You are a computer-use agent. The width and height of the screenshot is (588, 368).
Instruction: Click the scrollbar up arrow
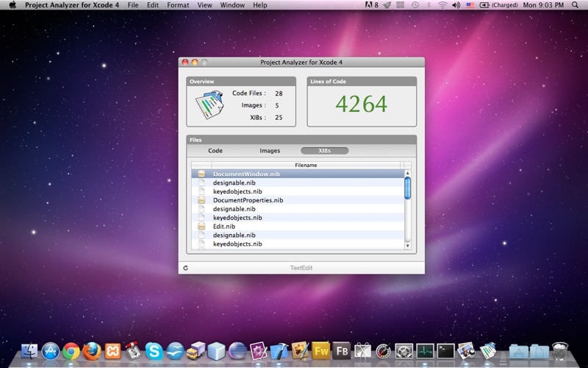408,173
